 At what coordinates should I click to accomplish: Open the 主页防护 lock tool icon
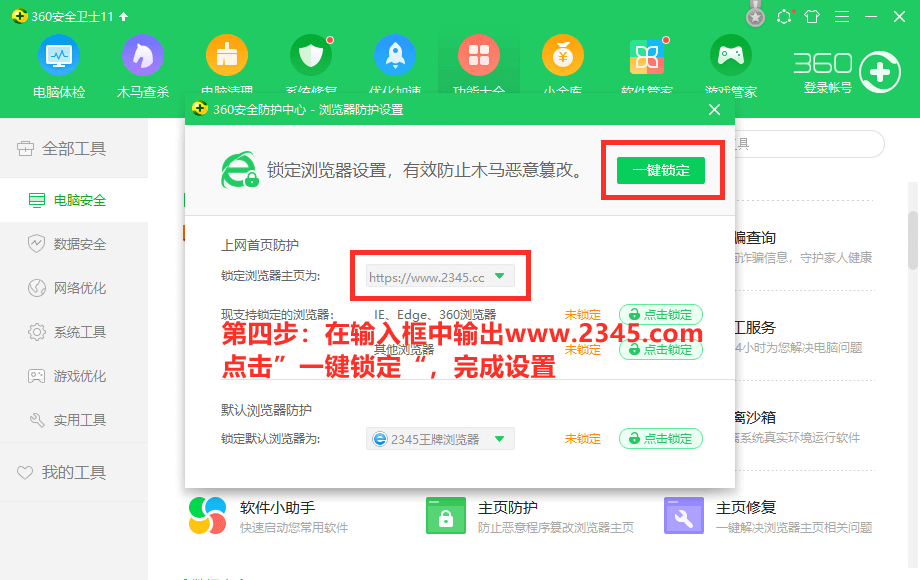click(x=446, y=515)
